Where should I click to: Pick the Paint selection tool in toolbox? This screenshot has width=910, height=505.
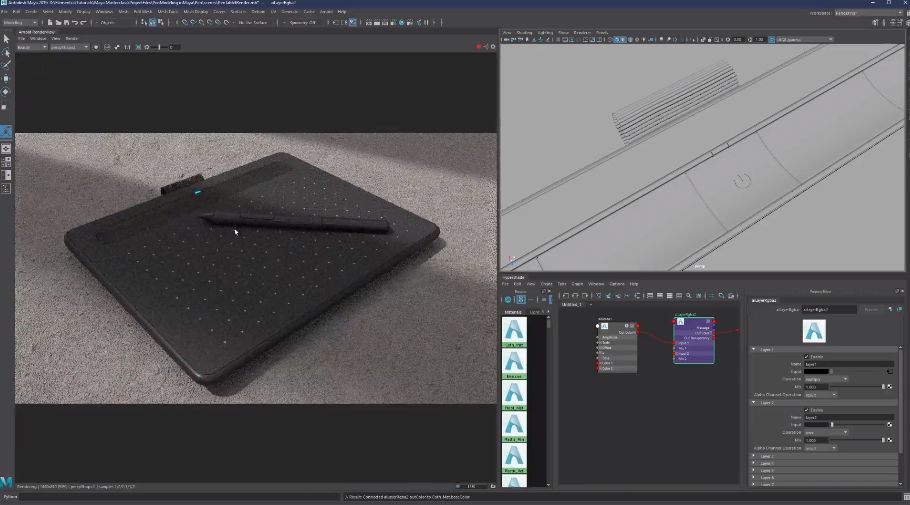6,65
